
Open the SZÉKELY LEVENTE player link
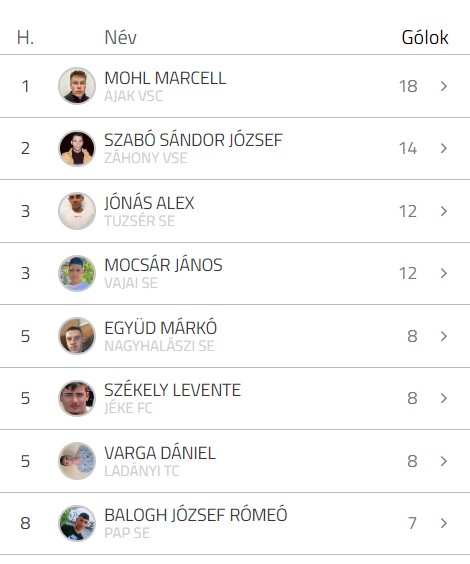click(173, 390)
